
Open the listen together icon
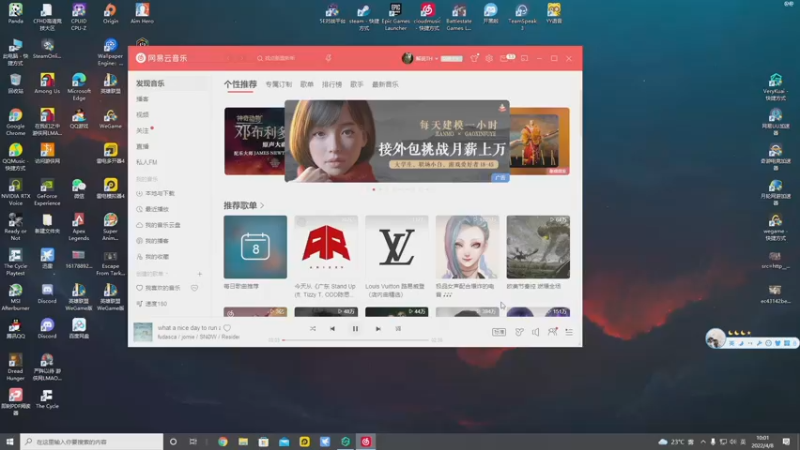tap(552, 332)
